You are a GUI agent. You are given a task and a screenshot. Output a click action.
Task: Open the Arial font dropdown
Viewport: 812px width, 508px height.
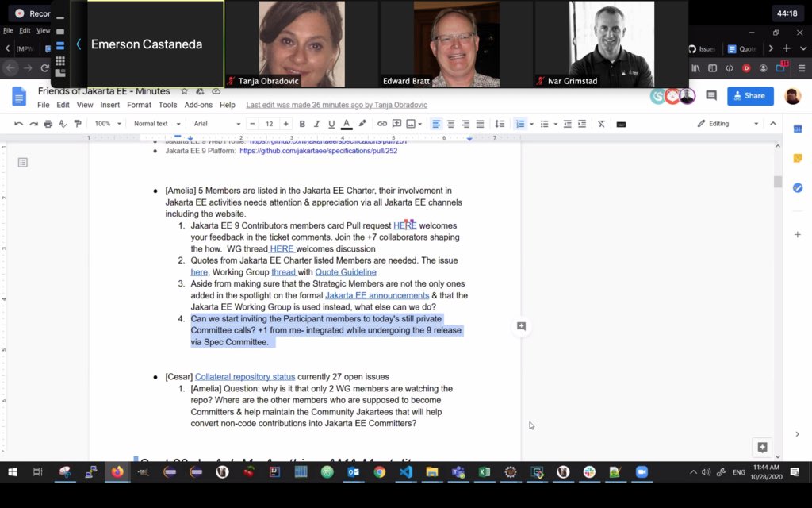[x=217, y=124]
